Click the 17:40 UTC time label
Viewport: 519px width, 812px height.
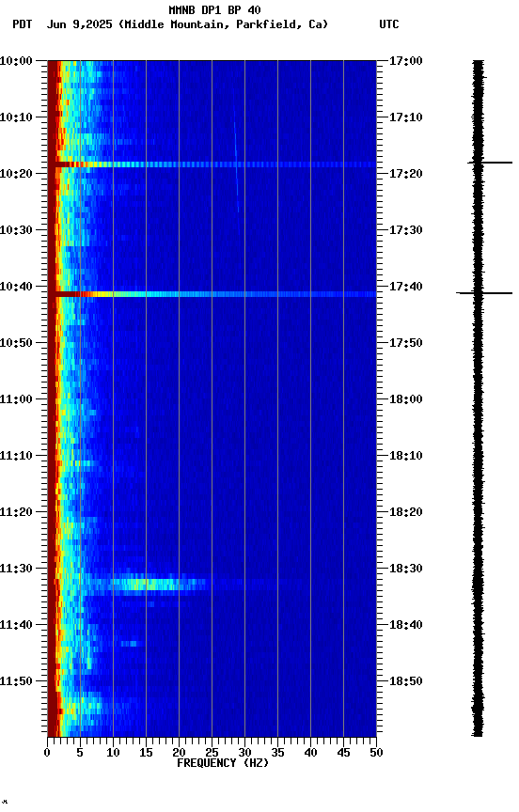[x=406, y=287]
